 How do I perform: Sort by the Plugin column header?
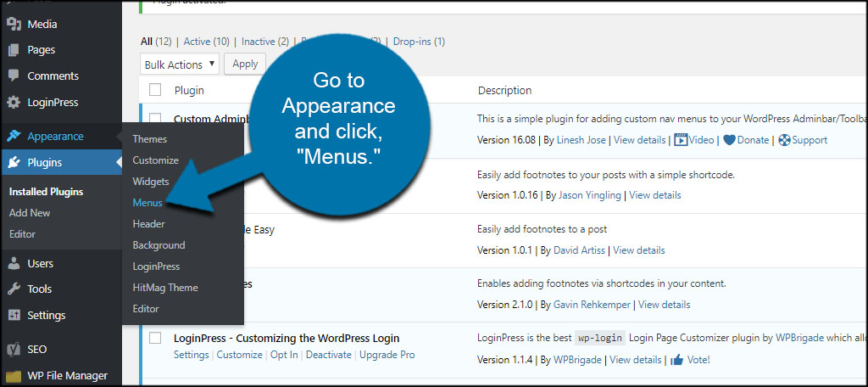tap(189, 90)
